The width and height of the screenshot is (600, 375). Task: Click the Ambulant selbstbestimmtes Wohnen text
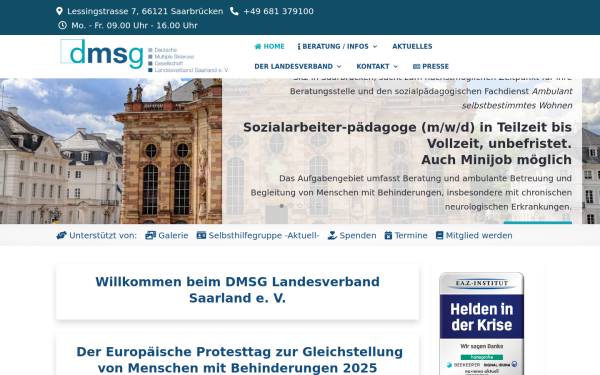click(517, 98)
